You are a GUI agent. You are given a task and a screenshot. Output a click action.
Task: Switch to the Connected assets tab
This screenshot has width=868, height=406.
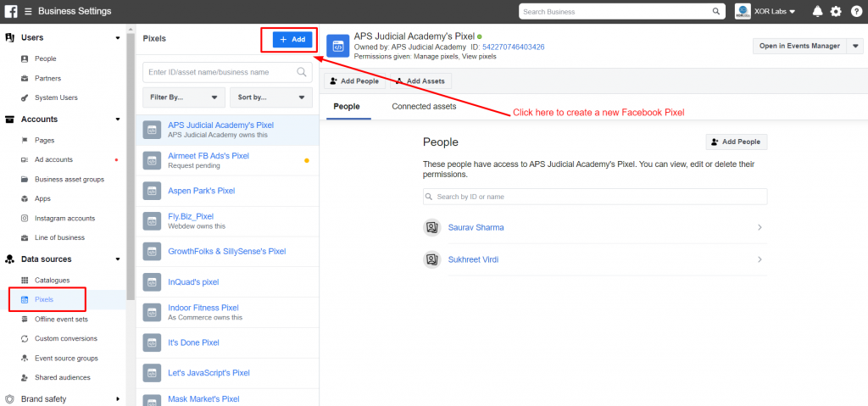pos(424,106)
